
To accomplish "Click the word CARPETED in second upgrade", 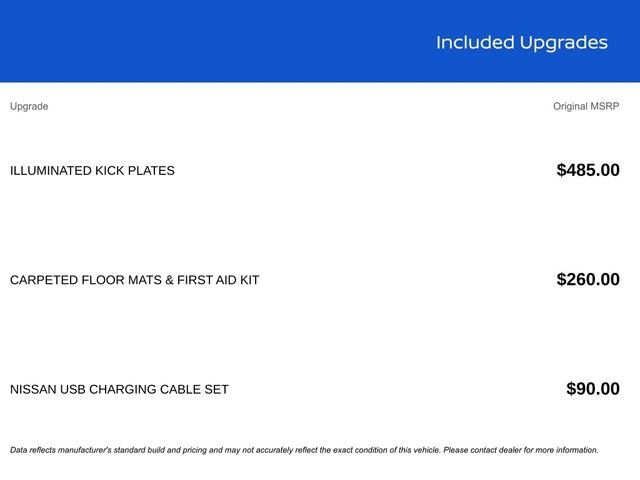I will click(41, 280).
